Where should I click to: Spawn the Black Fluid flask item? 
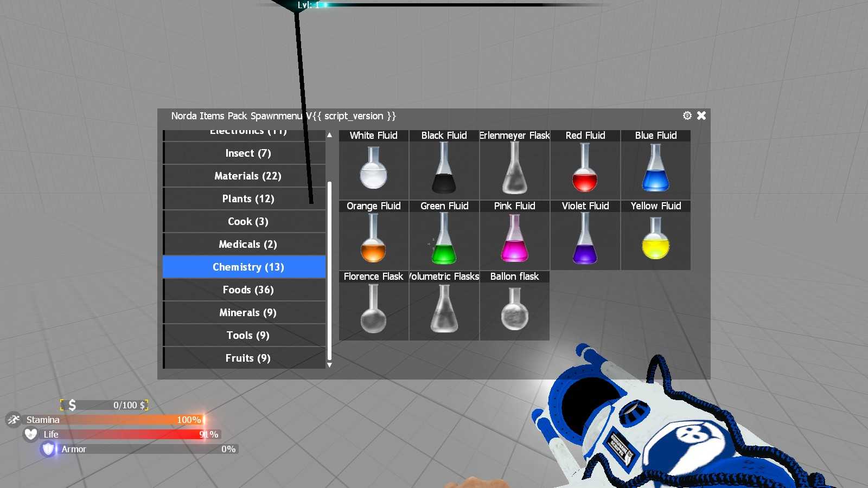click(444, 165)
